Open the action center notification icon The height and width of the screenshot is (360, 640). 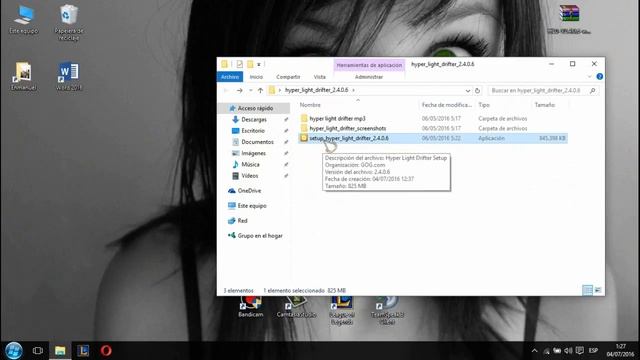580,351
